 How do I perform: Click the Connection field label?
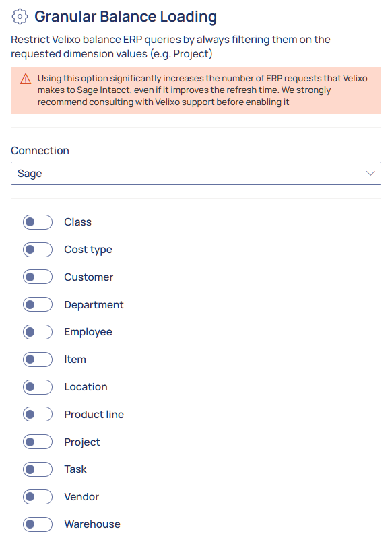pos(40,151)
